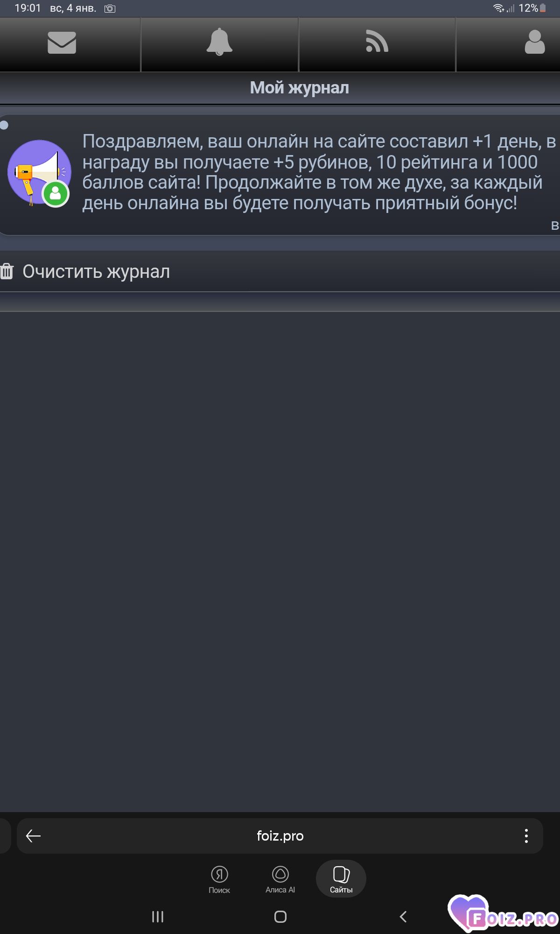Open the RSS feed icon

[x=377, y=41]
